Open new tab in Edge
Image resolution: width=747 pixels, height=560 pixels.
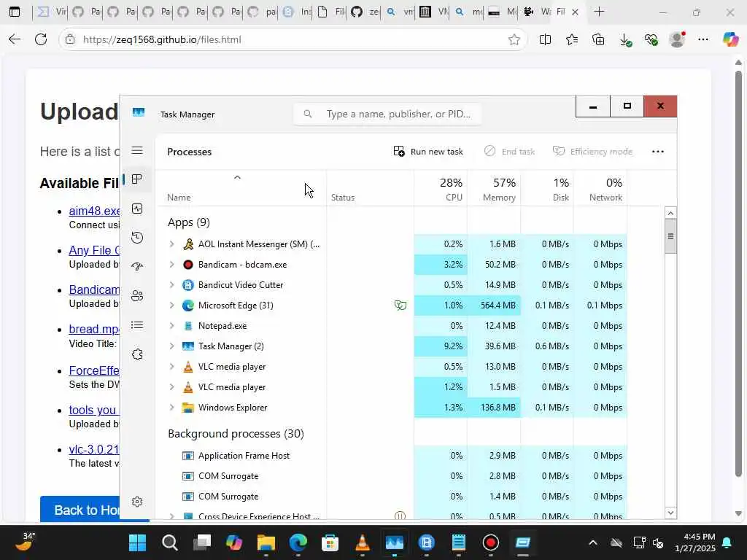(x=600, y=12)
